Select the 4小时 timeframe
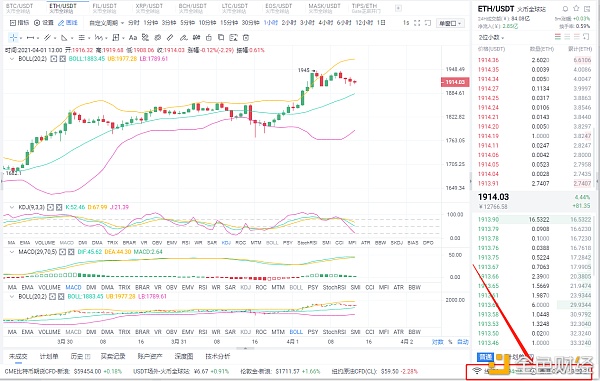Viewport: 600px width, 381px height. (x=326, y=23)
